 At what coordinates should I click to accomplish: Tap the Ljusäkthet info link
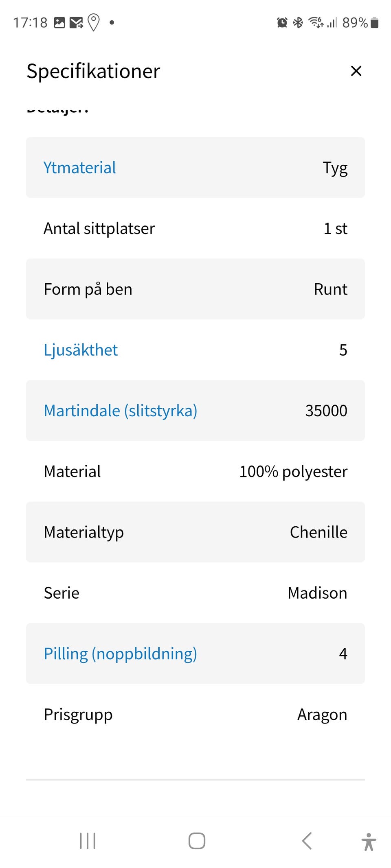pos(81,350)
